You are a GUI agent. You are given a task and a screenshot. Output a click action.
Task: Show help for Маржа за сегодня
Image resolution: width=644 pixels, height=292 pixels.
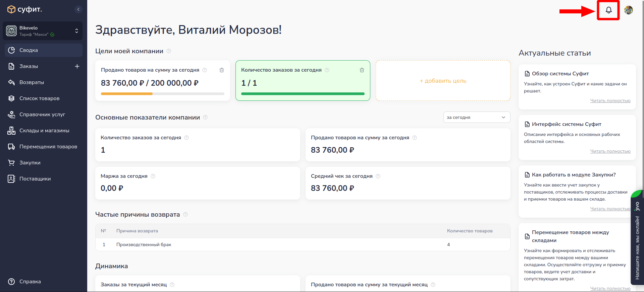(x=153, y=176)
